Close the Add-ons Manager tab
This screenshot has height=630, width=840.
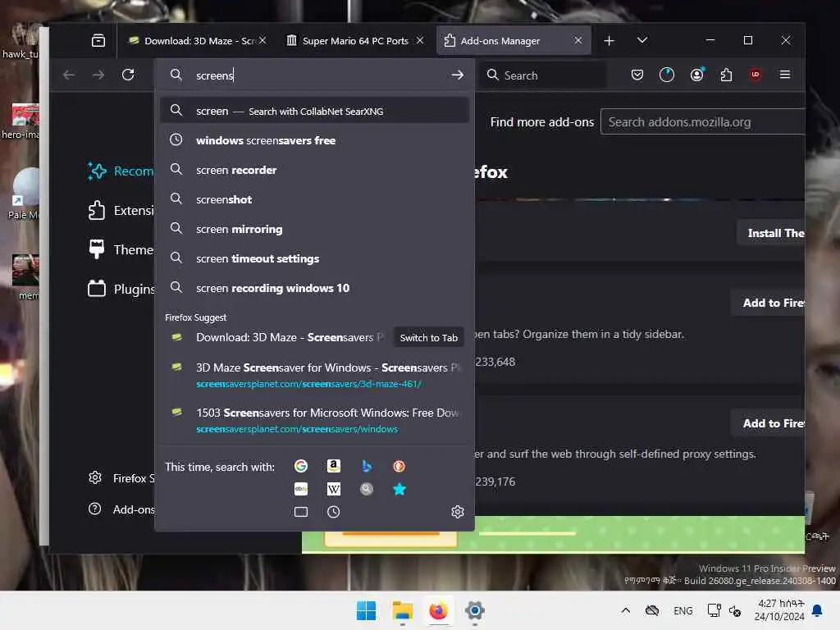578,40
